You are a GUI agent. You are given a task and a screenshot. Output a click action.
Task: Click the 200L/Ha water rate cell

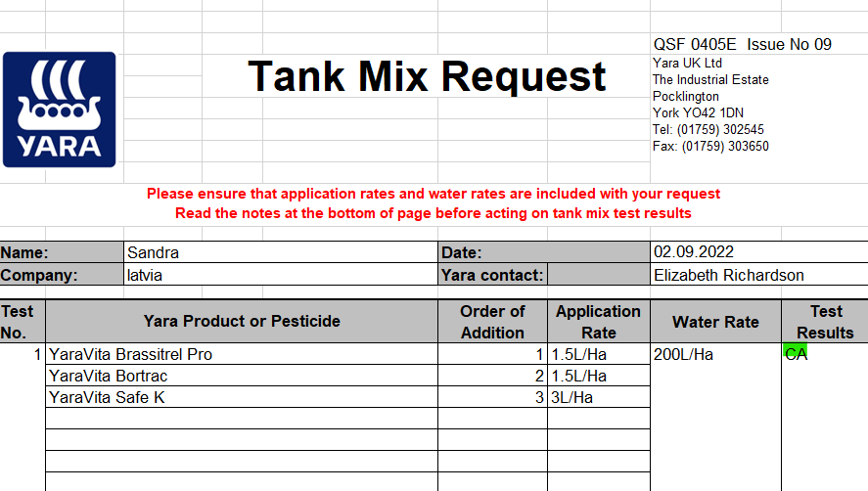tap(715, 354)
